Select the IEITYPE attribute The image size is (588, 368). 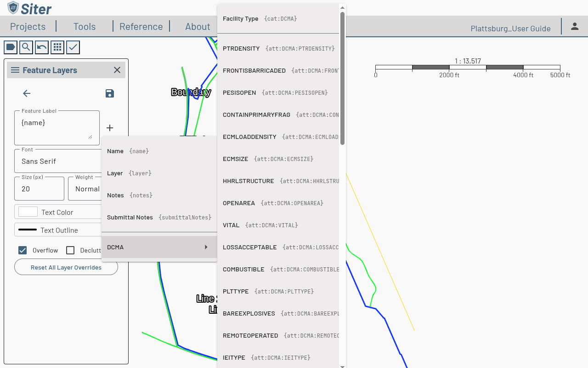pos(278,357)
